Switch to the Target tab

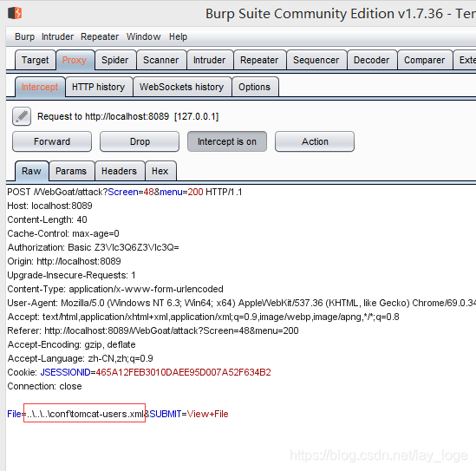[x=36, y=60]
